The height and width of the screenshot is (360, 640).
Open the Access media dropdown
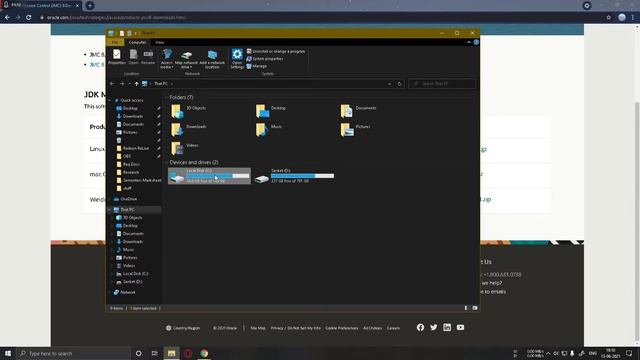click(x=167, y=59)
